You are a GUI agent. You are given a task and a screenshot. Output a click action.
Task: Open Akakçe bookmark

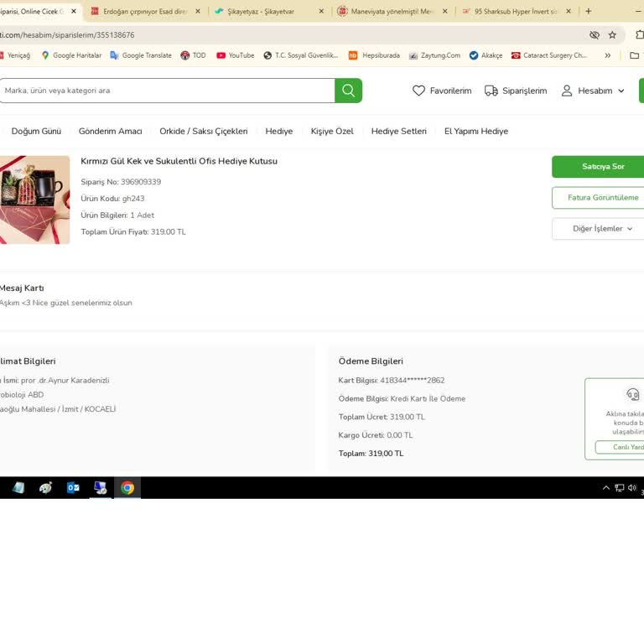click(x=486, y=55)
